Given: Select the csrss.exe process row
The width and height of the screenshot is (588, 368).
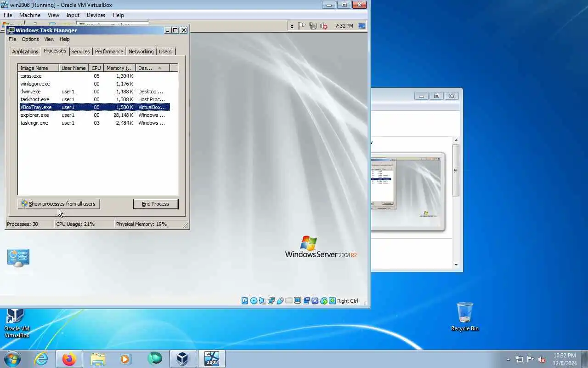Looking at the screenshot, I should pos(94,76).
